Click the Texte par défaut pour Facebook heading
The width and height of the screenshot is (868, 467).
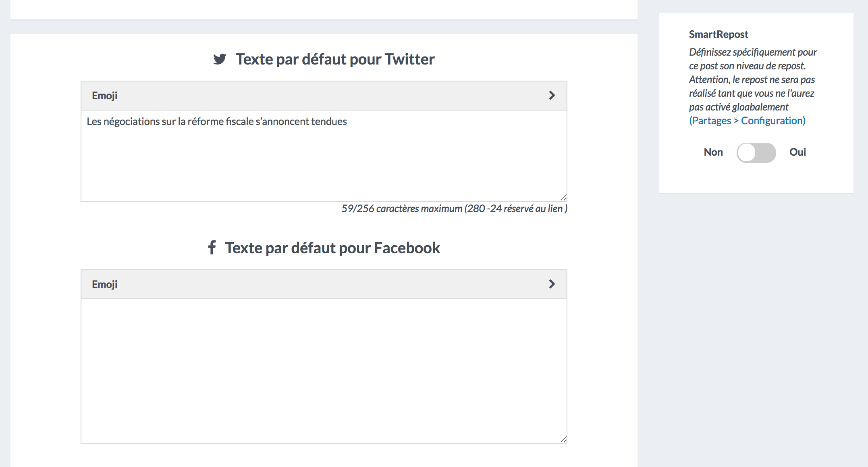332,248
